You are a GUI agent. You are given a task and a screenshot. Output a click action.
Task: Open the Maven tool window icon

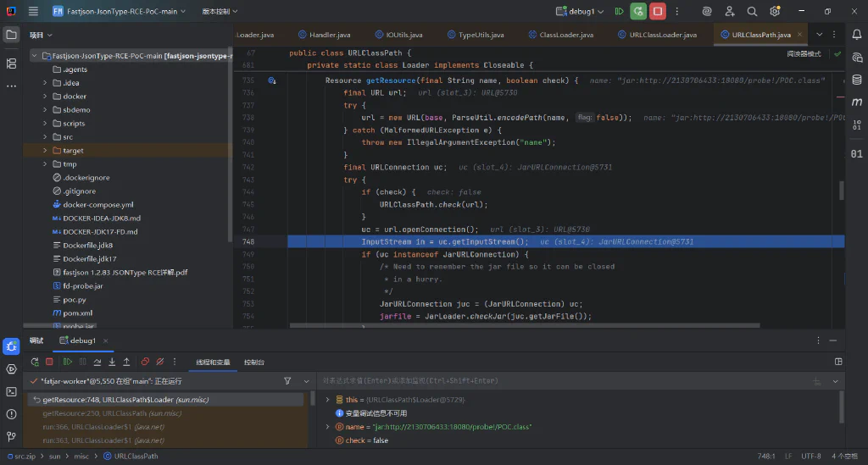click(x=857, y=102)
